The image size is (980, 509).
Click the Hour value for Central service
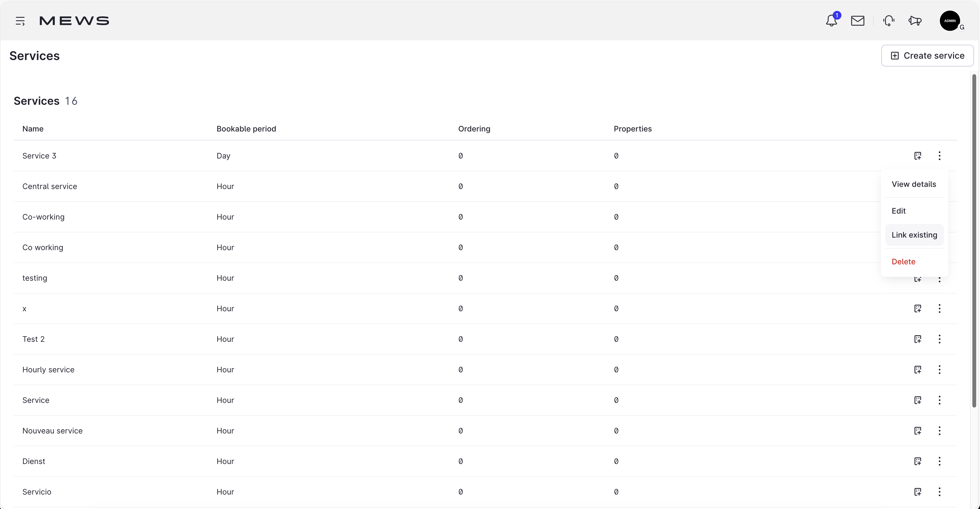click(225, 186)
